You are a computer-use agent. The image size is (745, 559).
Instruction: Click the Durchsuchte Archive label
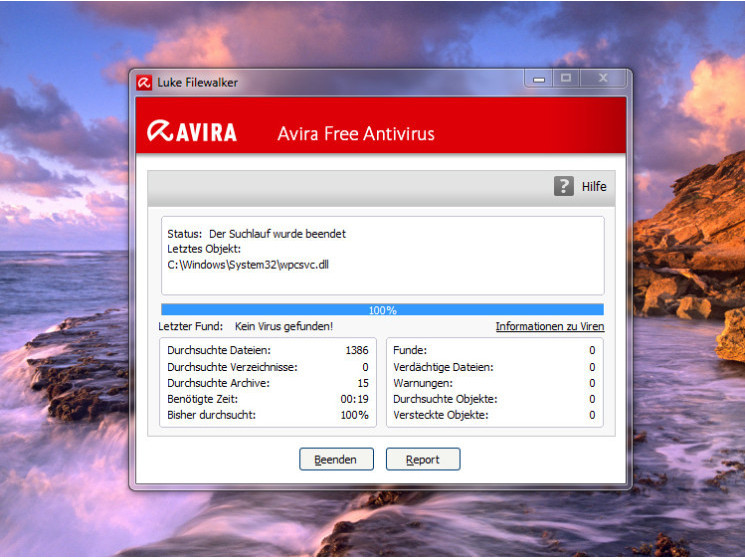point(219,383)
